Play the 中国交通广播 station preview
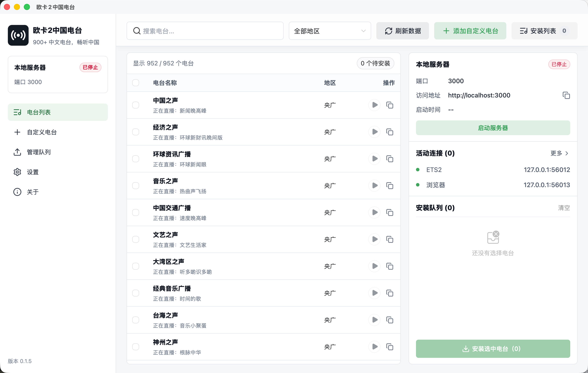This screenshot has width=588, height=373. click(374, 212)
